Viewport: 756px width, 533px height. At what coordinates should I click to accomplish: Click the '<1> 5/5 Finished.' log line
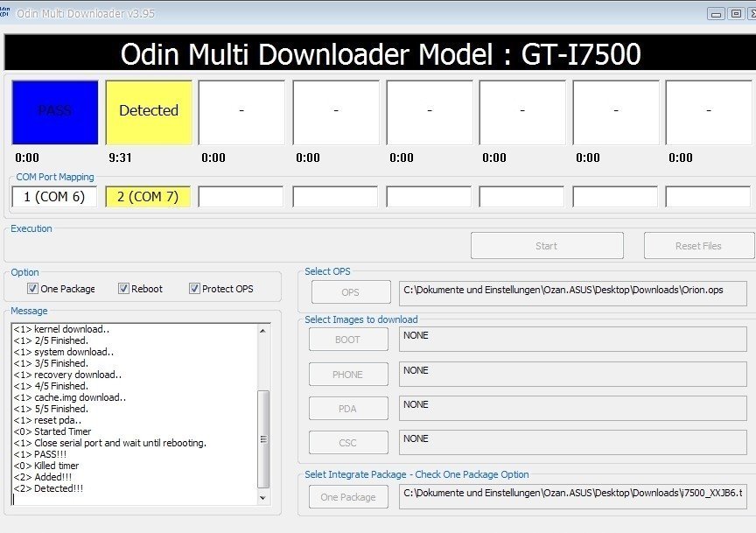(51, 409)
